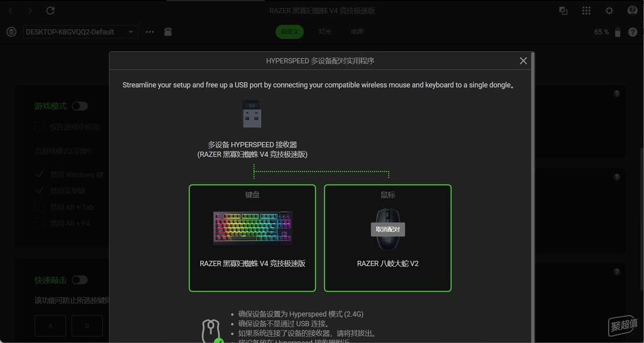Open the apps grid icon
This screenshot has height=343, width=644.
tap(587, 11)
